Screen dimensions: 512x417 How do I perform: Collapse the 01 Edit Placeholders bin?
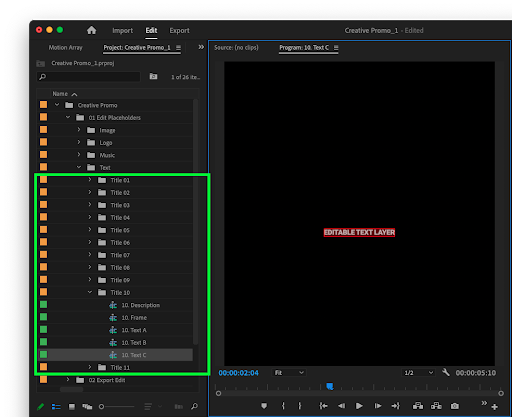pos(68,117)
